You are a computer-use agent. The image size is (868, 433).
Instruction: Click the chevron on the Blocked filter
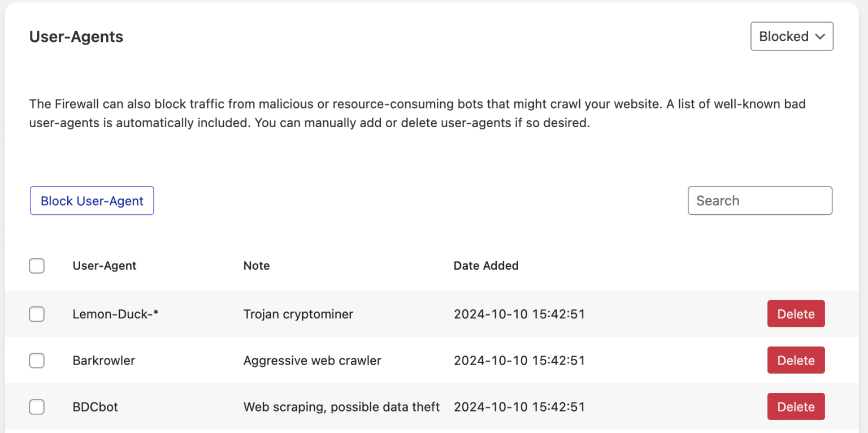pos(821,36)
